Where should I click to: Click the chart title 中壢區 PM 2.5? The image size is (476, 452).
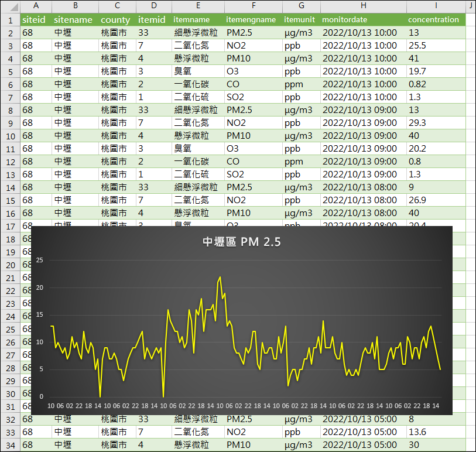click(242, 242)
